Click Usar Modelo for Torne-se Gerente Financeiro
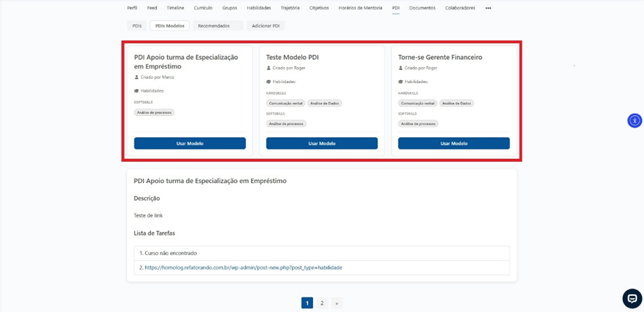Image resolution: width=644 pixels, height=312 pixels. 454,144
